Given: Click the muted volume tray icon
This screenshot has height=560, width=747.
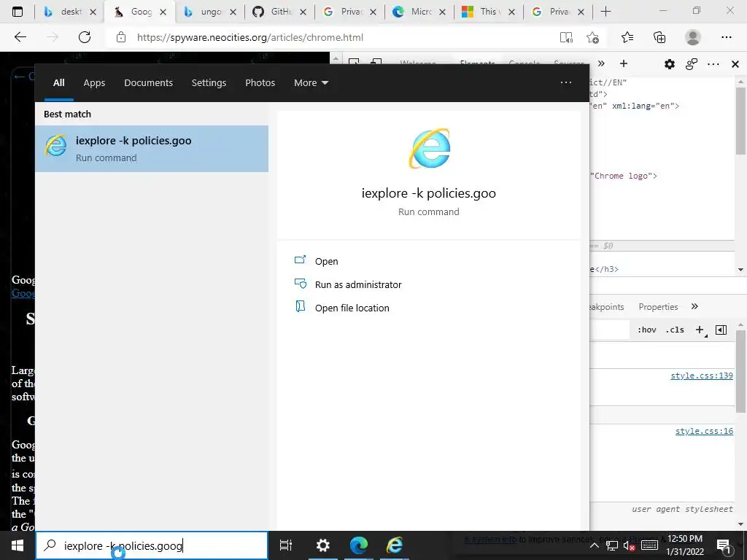Looking at the screenshot, I should pyautogui.click(x=630, y=545).
